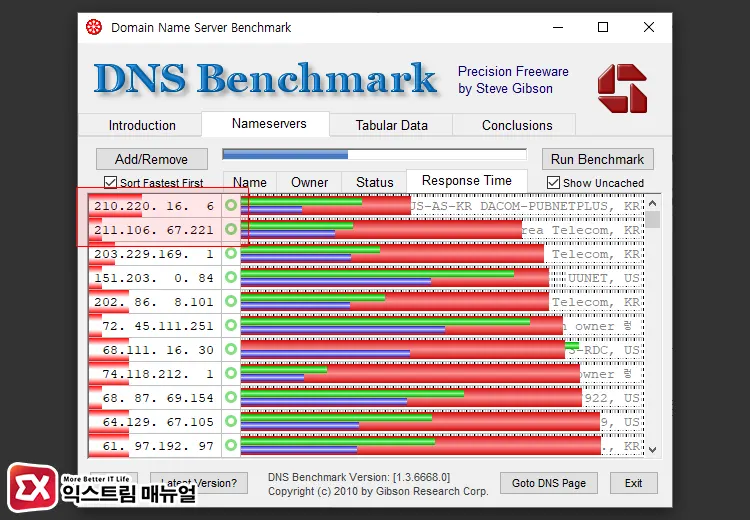Click the green status circle for 210.220.16.6
The height and width of the screenshot is (520, 750).
[231, 206]
